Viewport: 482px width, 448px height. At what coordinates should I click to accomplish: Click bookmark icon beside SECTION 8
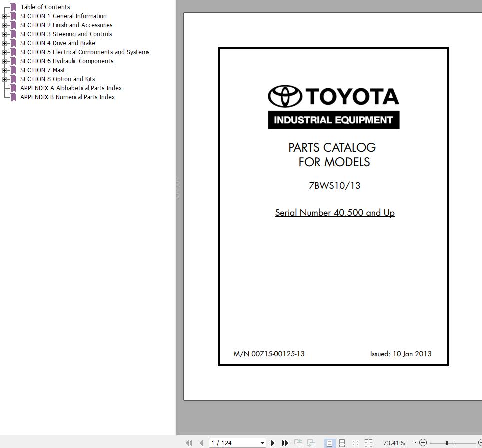[x=13, y=79]
